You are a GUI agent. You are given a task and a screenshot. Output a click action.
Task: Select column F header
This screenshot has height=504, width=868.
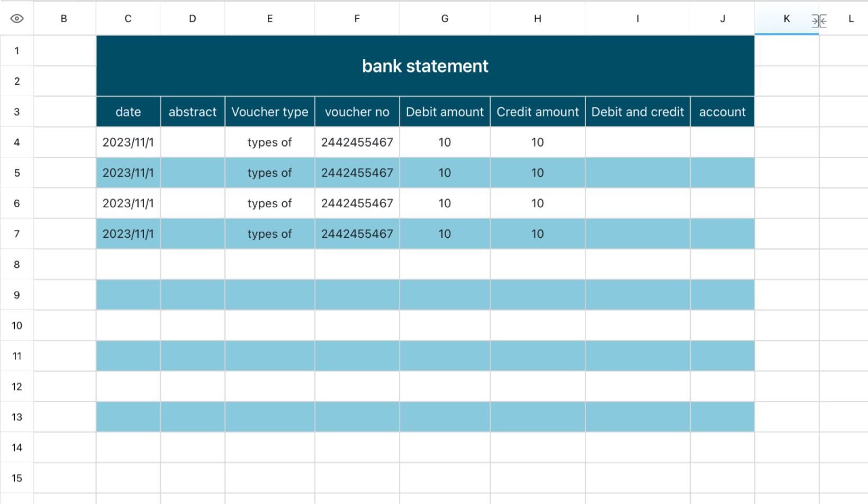point(357,19)
